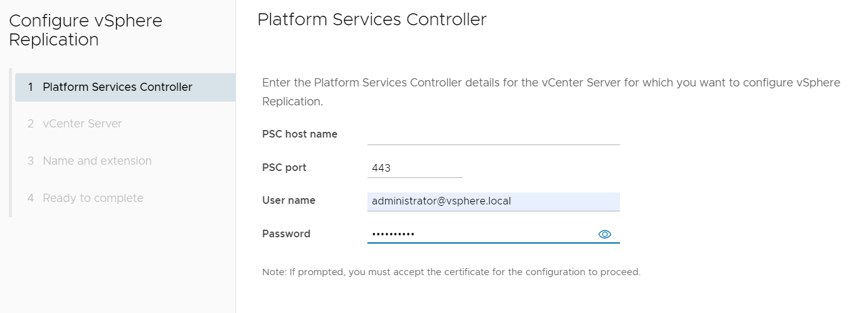Click the certificate note below the form

(451, 273)
